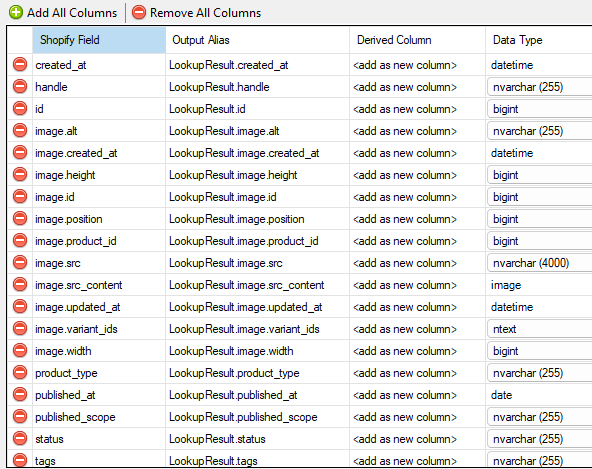Open bigint data type dropdown for id
The height and width of the screenshot is (469, 592).
point(540,109)
